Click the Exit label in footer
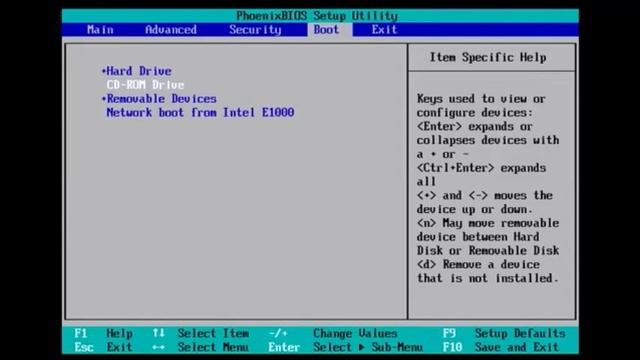This screenshot has height=360, width=640. point(119,347)
